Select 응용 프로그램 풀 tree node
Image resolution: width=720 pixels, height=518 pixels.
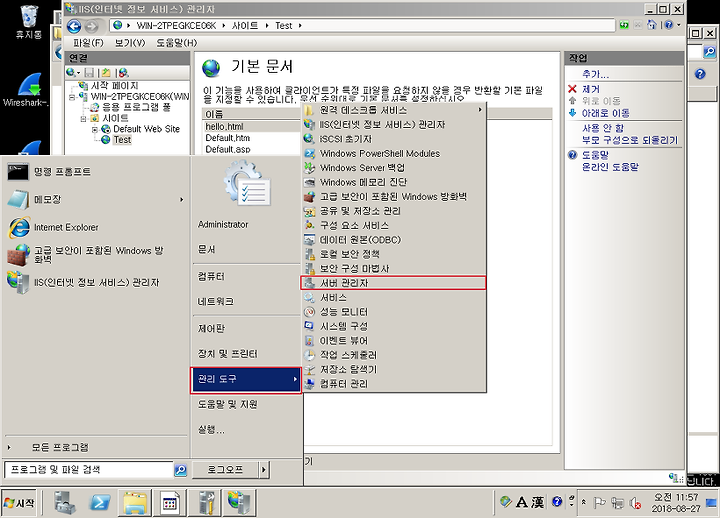136,107
